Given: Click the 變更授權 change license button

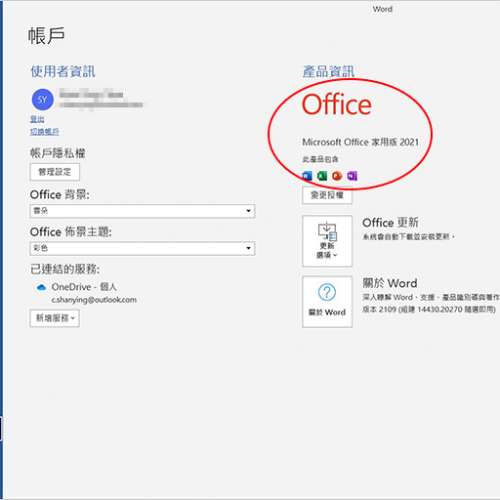Looking at the screenshot, I should coord(327,195).
